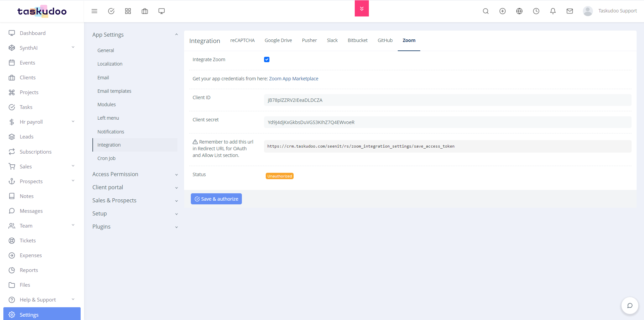644x320 pixels.
Task: Expand the Setup section
Action: coord(135,213)
